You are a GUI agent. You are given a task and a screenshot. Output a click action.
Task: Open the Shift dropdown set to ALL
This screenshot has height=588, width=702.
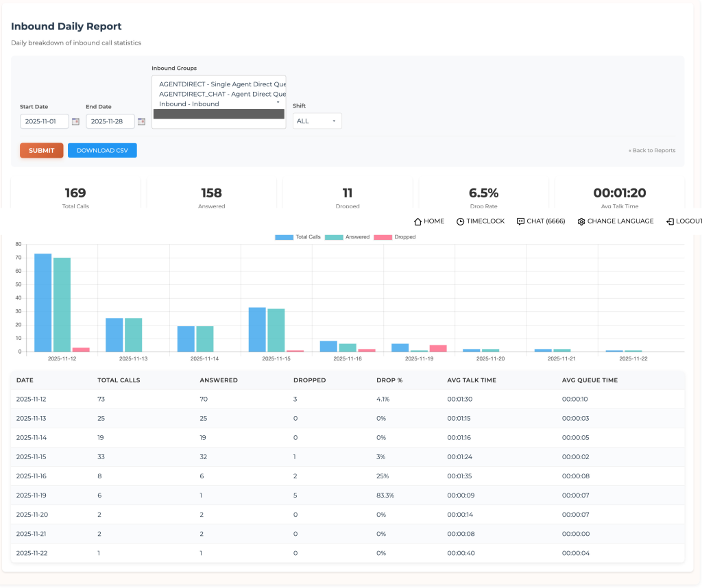317,121
